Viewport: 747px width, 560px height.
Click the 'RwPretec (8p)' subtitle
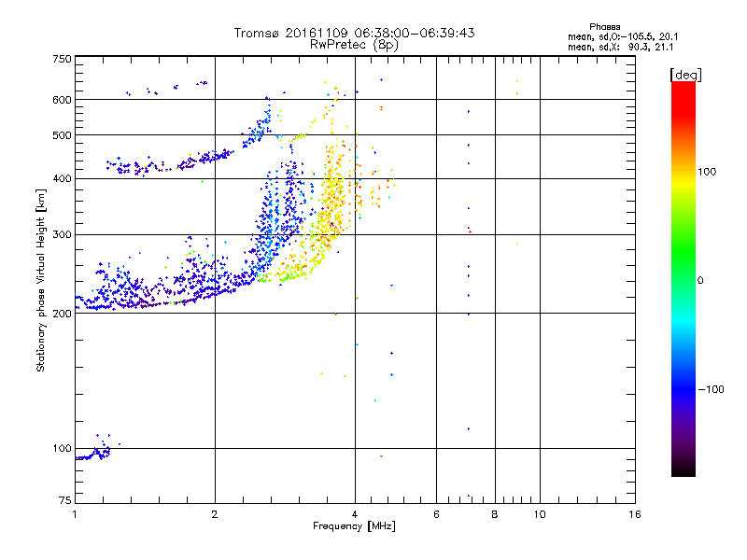[x=354, y=45]
